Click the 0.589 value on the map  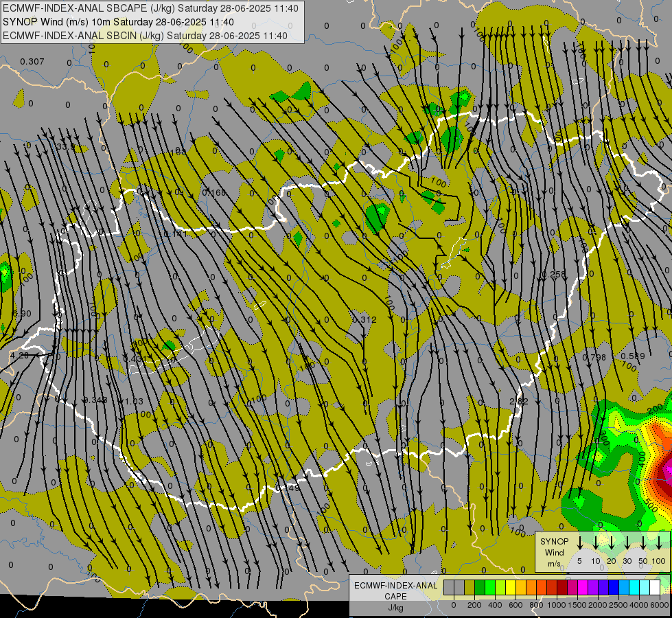[633, 356]
